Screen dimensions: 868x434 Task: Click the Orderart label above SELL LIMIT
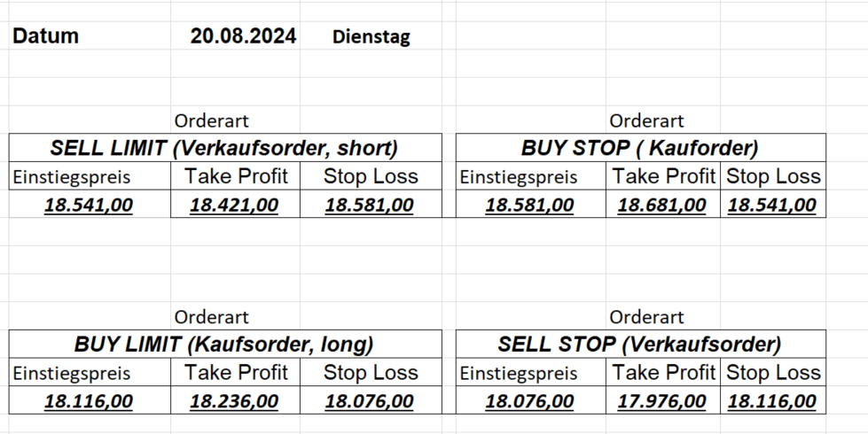tap(212, 121)
